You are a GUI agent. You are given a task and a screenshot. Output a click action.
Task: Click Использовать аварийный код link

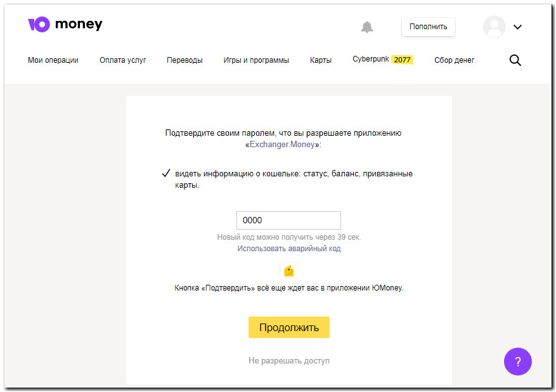coord(289,248)
